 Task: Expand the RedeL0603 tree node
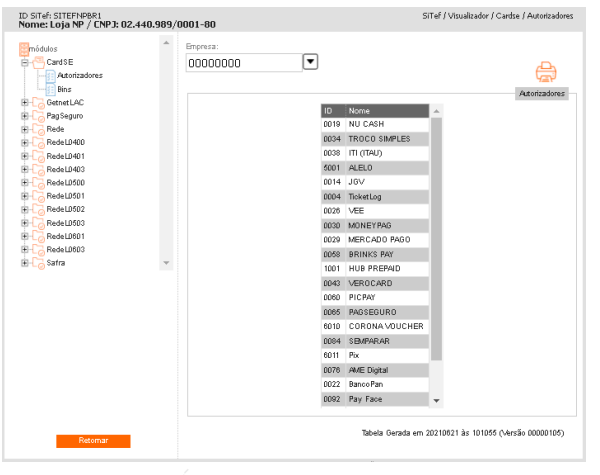coord(23,250)
